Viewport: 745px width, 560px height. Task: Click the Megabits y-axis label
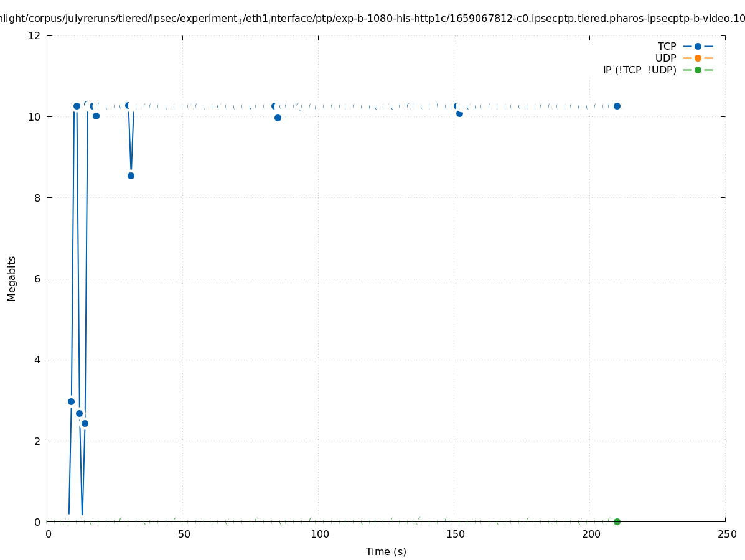(12, 278)
